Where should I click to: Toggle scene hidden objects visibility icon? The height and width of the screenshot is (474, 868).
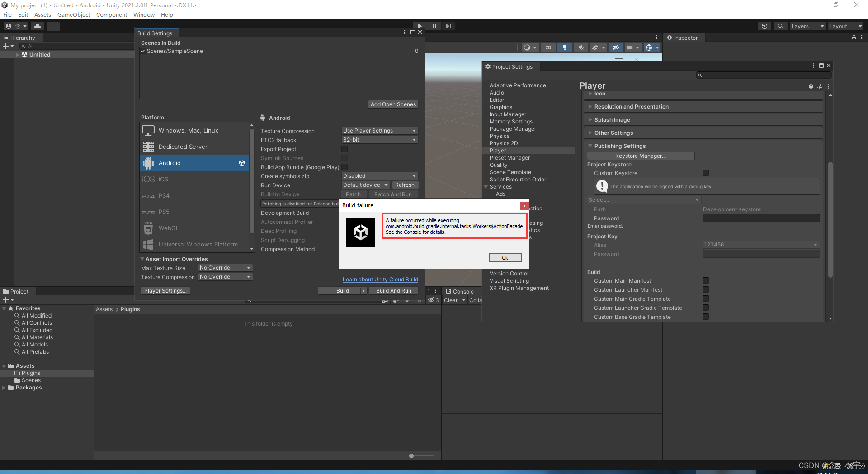click(x=615, y=47)
